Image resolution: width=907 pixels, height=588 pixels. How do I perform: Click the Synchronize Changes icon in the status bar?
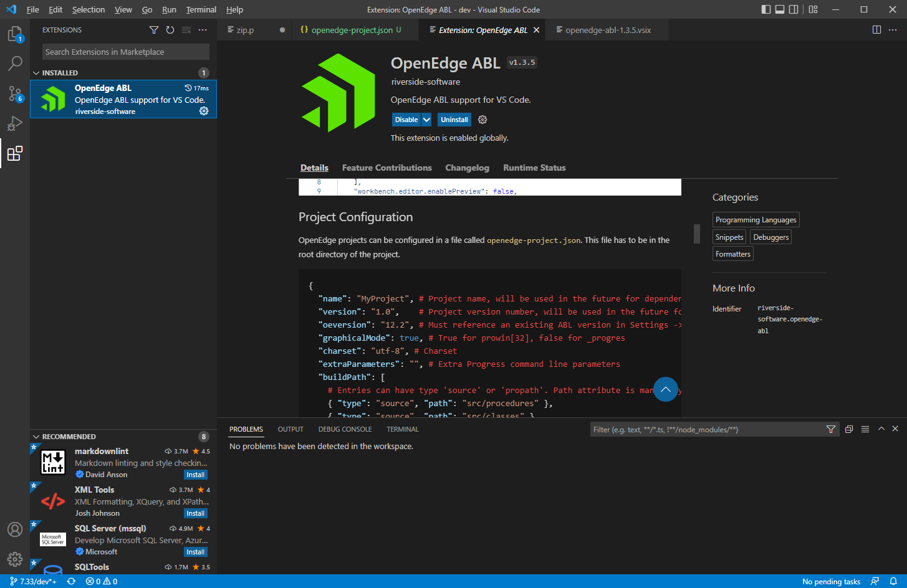coord(71,581)
